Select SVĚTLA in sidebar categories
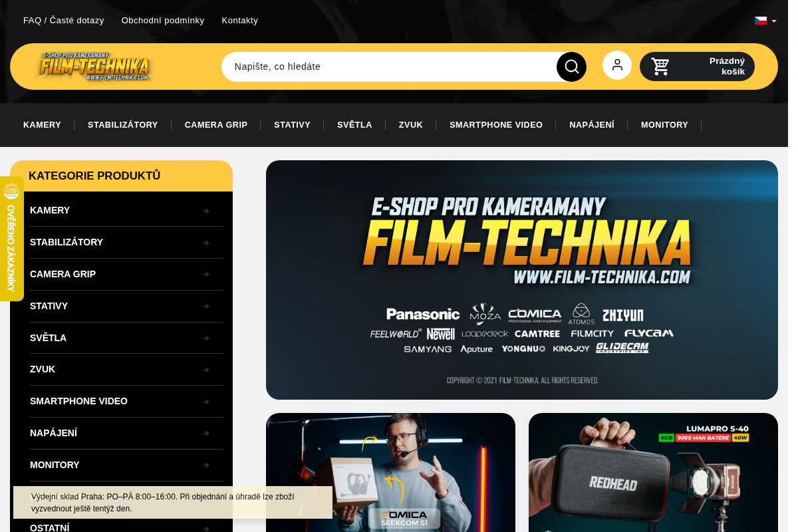 click(48, 338)
